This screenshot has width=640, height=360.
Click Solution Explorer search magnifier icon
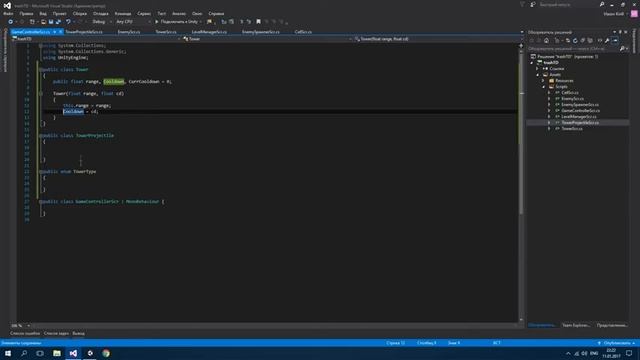622,49
